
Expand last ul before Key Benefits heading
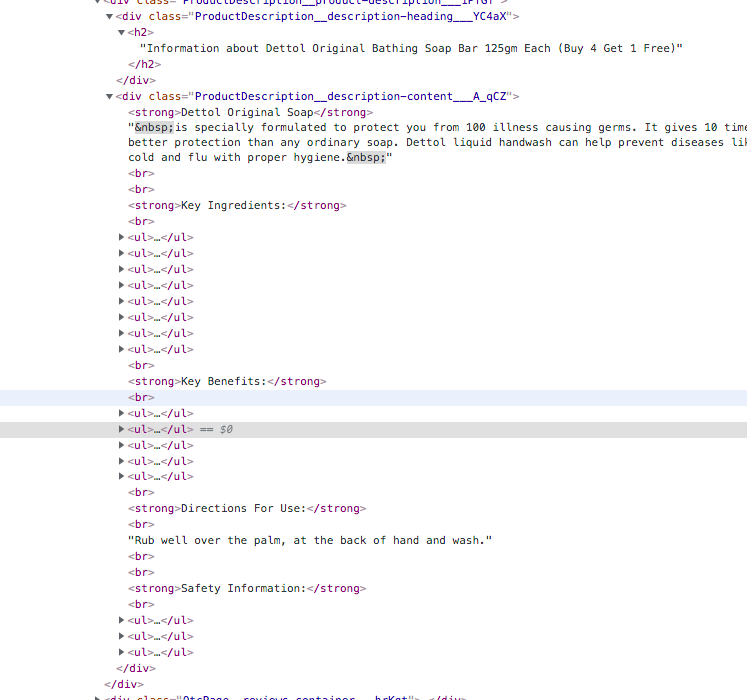coord(121,349)
